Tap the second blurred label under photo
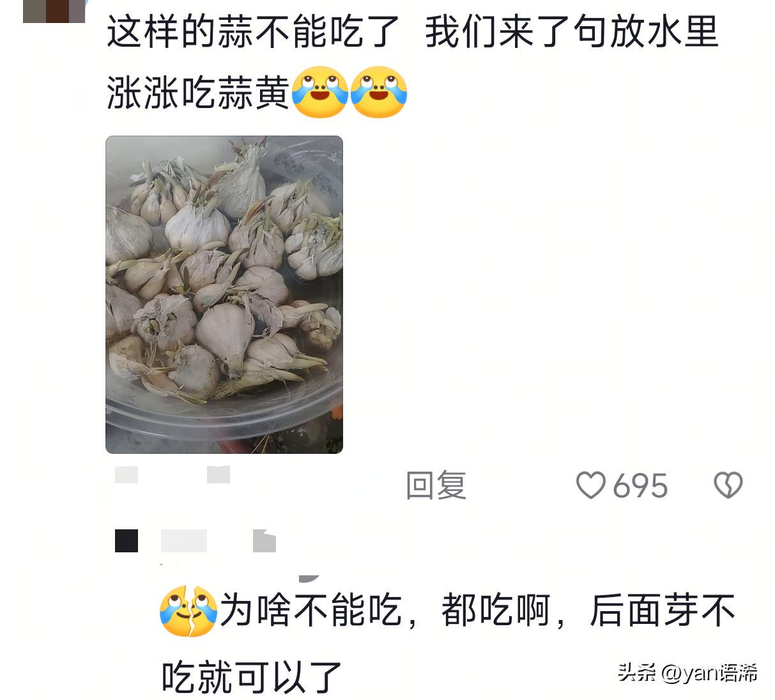Viewport: 775px width, 700px height. tap(219, 474)
